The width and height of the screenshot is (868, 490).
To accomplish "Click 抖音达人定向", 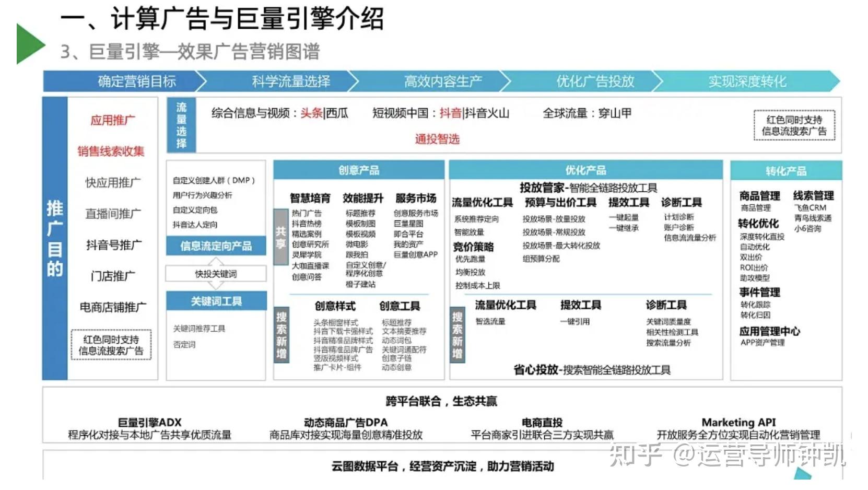I will coord(195,225).
